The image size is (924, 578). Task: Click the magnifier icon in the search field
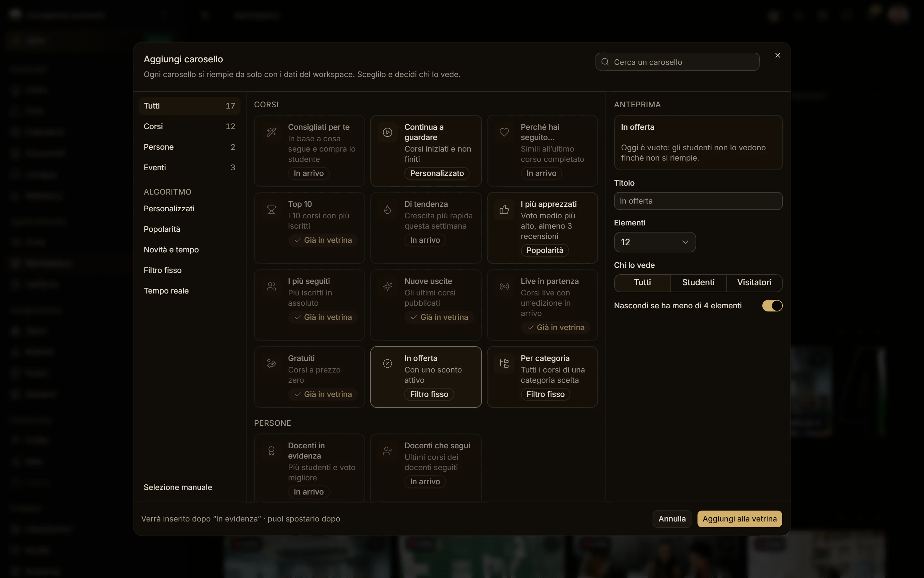click(605, 62)
